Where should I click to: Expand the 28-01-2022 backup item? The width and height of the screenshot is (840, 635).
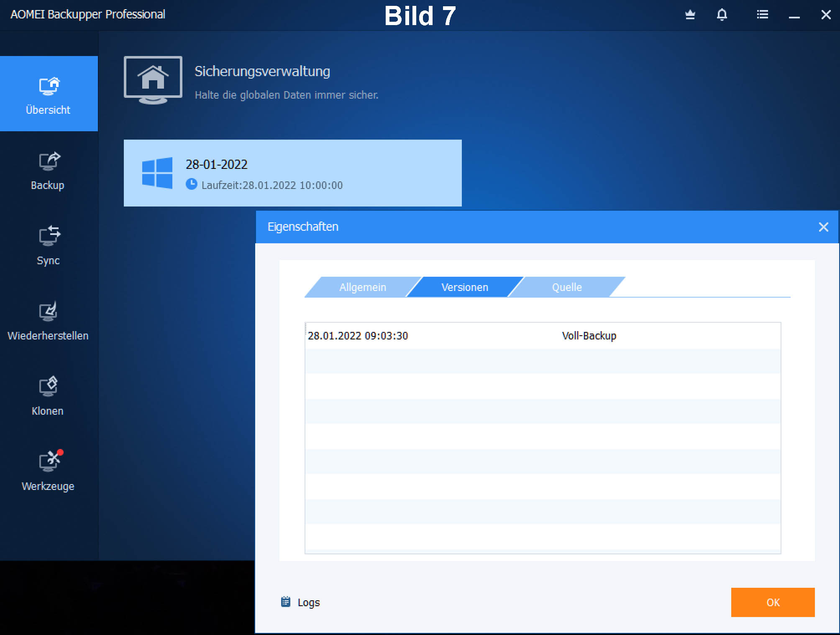click(x=292, y=173)
